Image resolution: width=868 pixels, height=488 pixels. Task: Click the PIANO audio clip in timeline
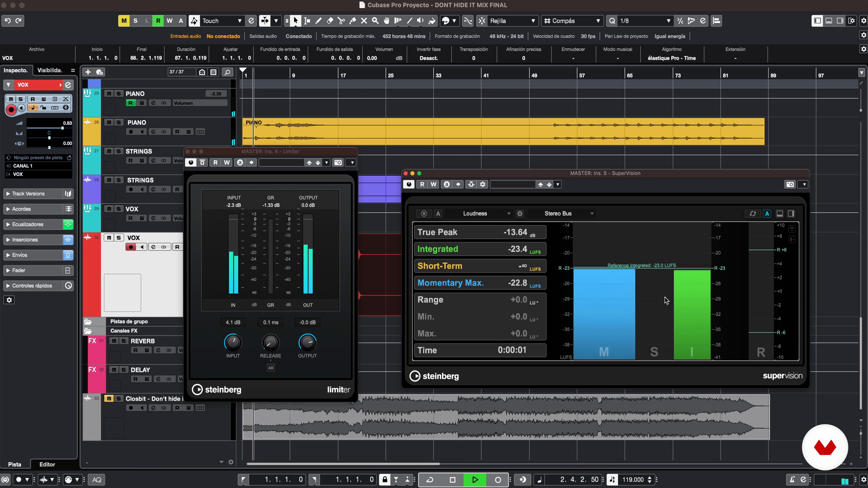click(503, 132)
